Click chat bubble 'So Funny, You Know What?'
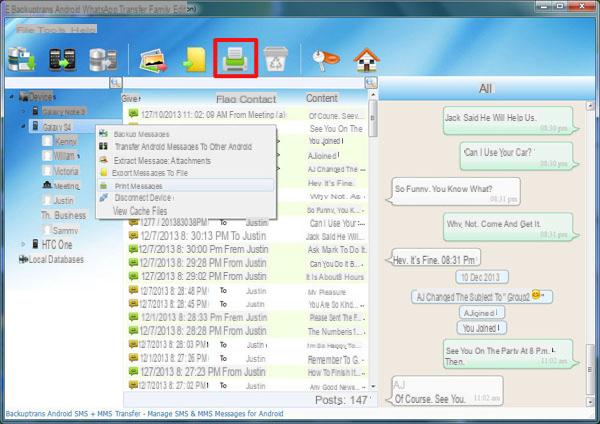 coord(454,191)
